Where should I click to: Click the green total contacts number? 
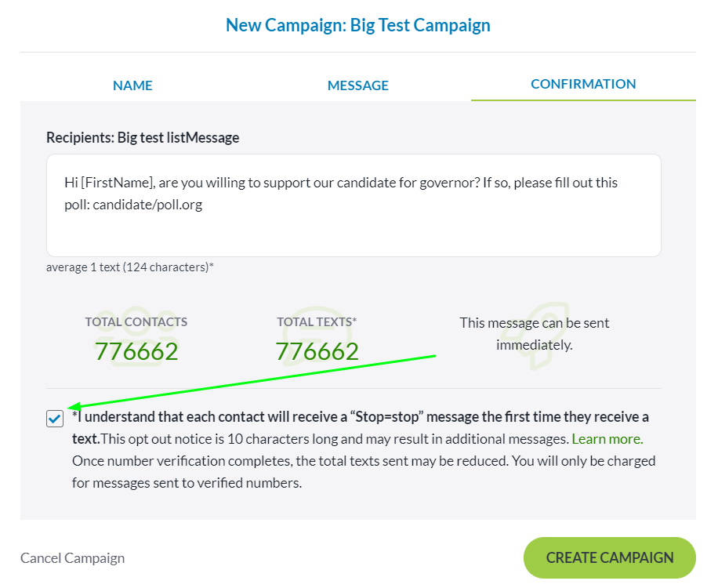[136, 351]
